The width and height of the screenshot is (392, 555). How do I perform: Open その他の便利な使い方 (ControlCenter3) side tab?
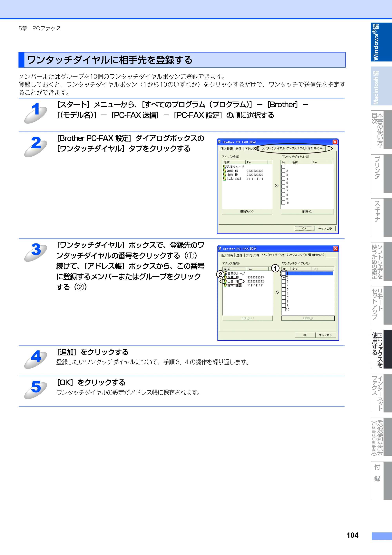381,437
